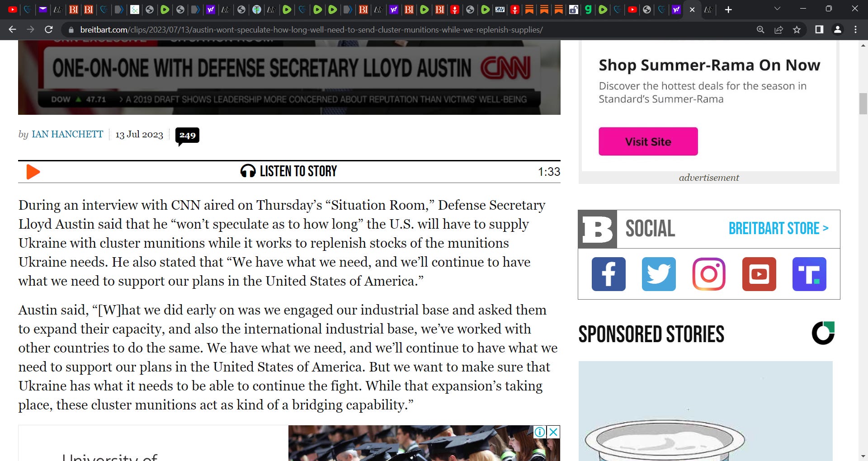Viewport: 868px width, 461px height.
Task: Click the scrollbar down arrow
Action: (x=863, y=456)
